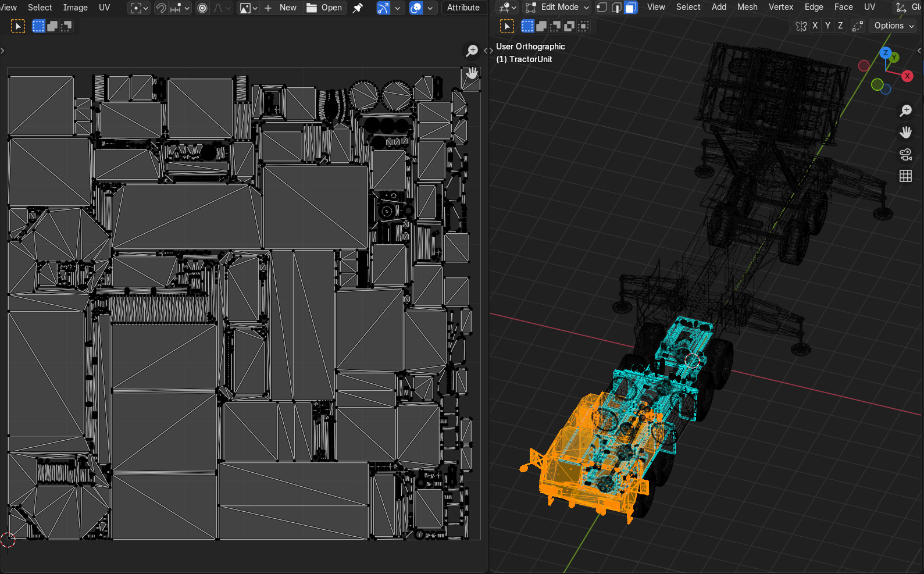Toggle gizmo display in UV editor
The height and width of the screenshot is (574, 924).
coord(383,8)
